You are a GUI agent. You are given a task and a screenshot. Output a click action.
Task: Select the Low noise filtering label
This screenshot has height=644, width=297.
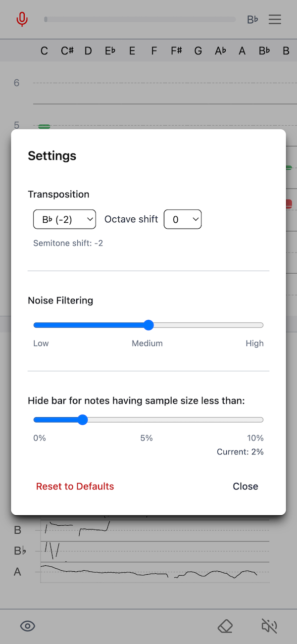[41, 343]
